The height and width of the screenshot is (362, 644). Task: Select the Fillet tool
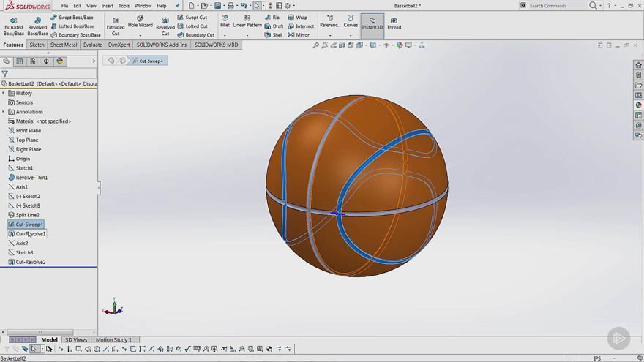[x=225, y=22]
